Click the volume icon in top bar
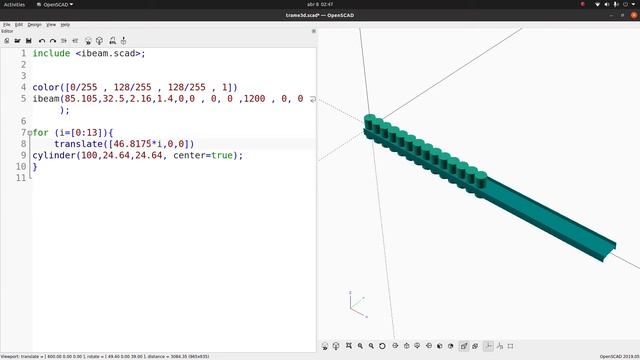This screenshot has height=360, width=640. [x=607, y=4]
